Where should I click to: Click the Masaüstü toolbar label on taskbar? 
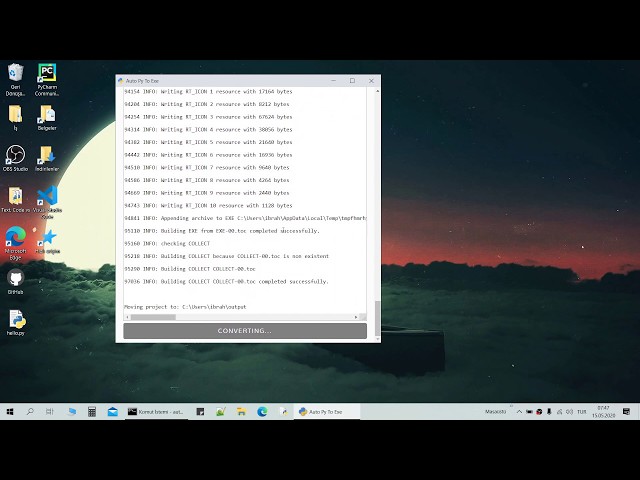pyautogui.click(x=496, y=411)
